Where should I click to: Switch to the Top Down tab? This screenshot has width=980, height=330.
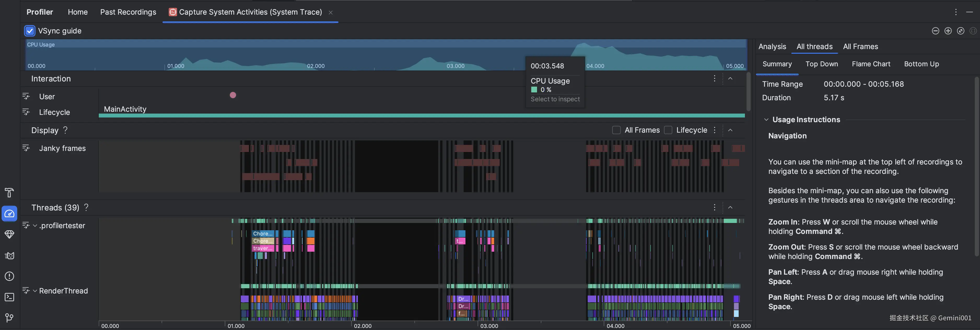(x=822, y=64)
